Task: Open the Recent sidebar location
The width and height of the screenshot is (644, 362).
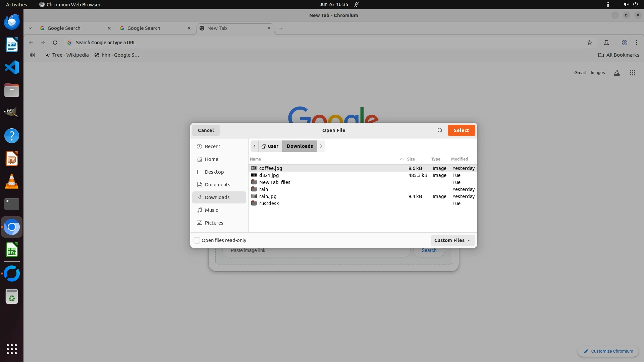Action: [212, 146]
